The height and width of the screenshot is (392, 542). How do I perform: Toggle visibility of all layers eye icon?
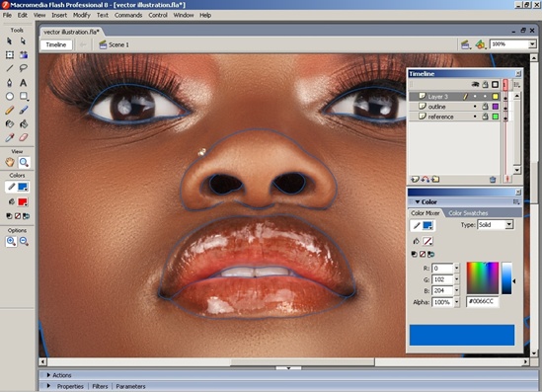click(475, 84)
